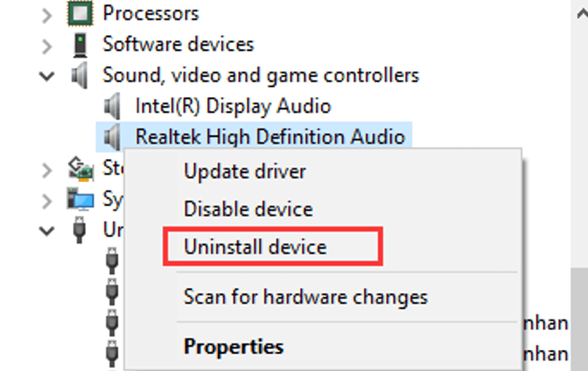Screen dimensions: 588x371
Task: Click the USB controllers plug icon
Action: point(79,230)
